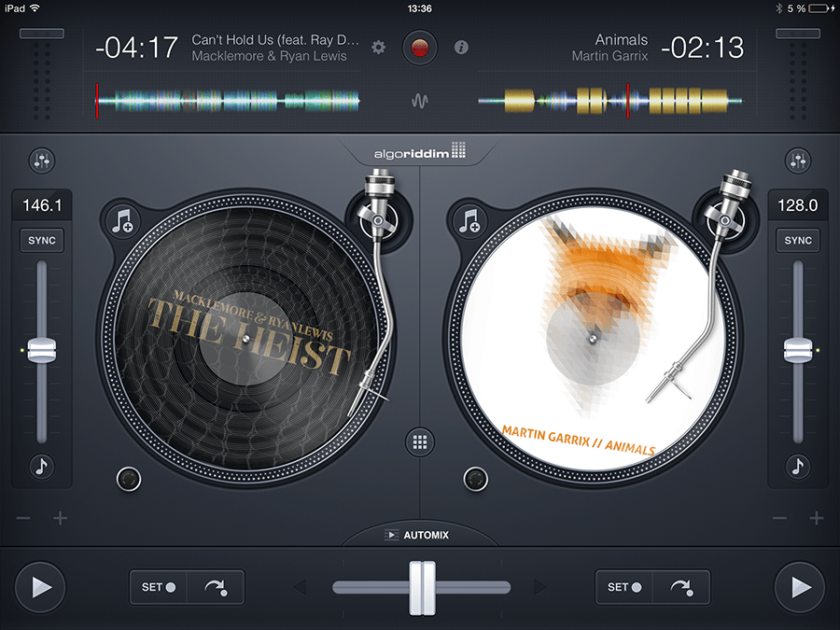Load a track with left deck music-plus icon
Viewport: 840px width, 630px height.
tap(122, 220)
